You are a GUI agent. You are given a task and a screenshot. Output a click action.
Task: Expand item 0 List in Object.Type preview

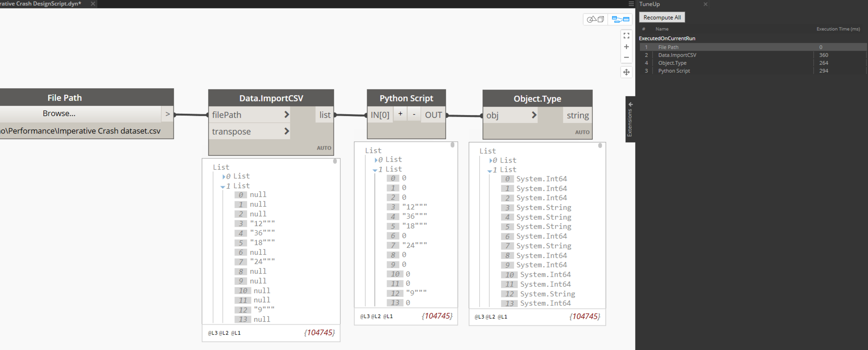(491, 161)
